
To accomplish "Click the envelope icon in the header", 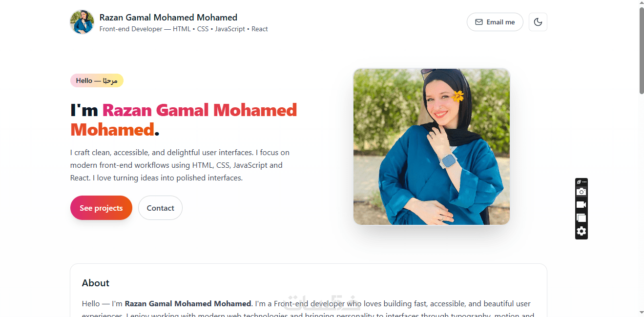I will pos(479,22).
